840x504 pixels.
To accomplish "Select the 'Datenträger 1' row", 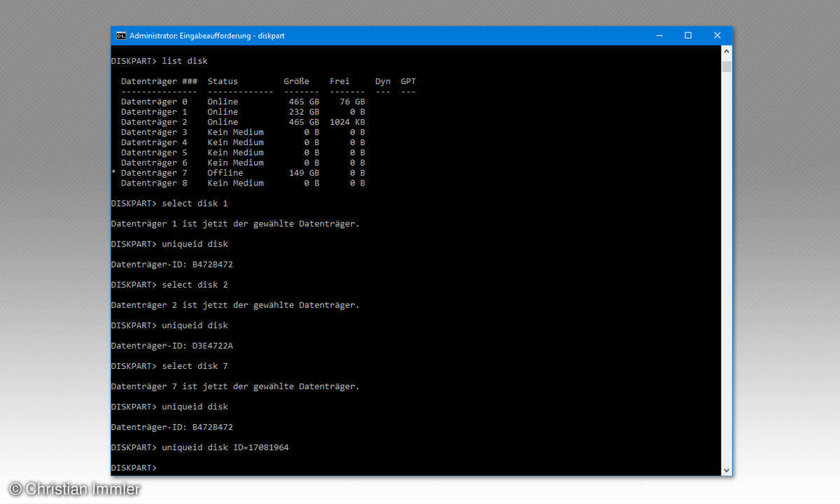I will (x=243, y=112).
